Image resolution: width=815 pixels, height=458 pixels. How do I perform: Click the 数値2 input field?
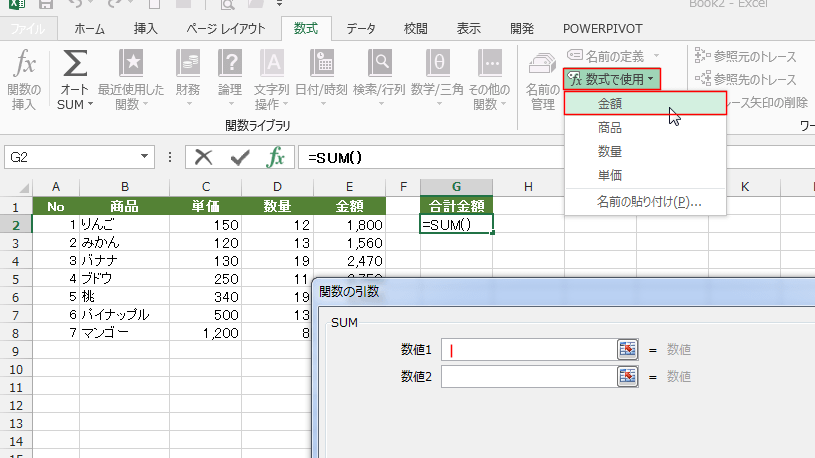[x=528, y=376]
